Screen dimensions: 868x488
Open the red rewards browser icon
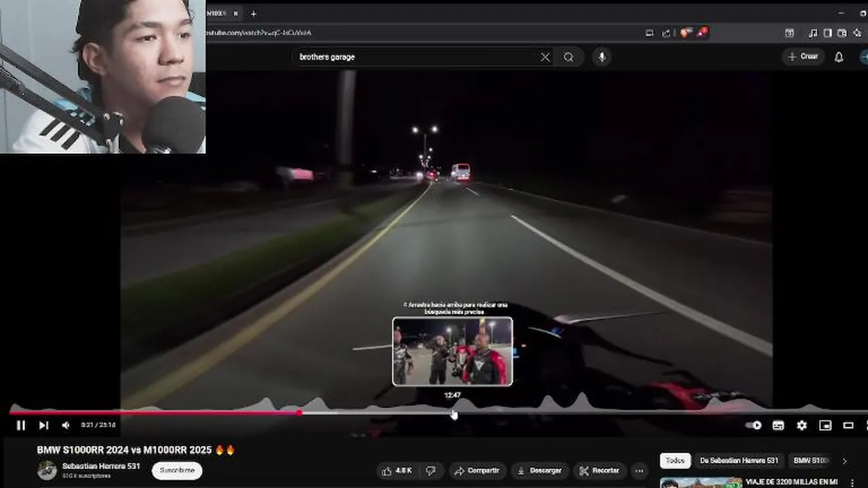pos(702,32)
